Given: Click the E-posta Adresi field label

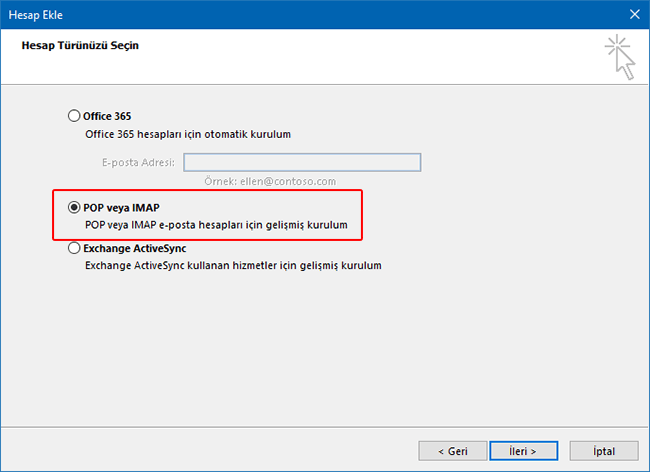Looking at the screenshot, I should pos(138,163).
